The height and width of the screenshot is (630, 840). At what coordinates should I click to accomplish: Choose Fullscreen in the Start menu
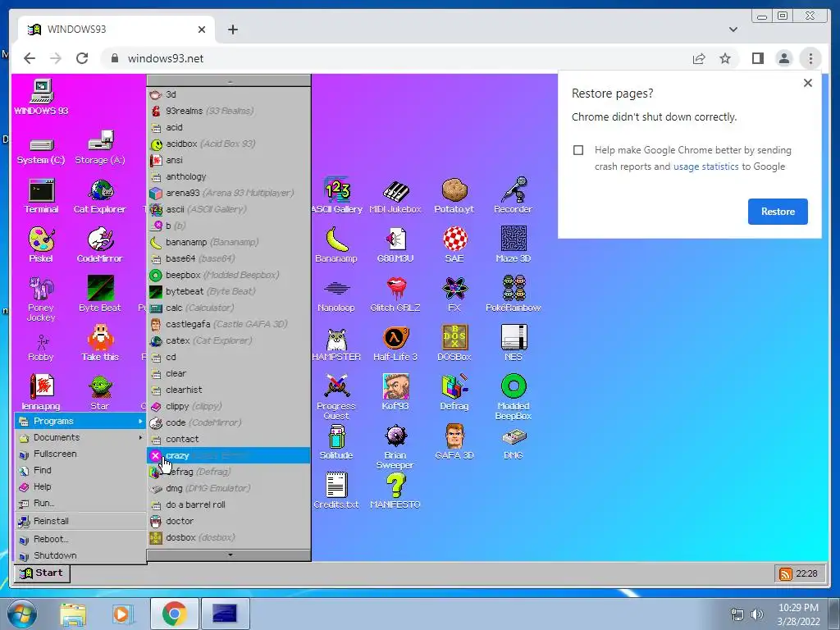click(80, 454)
